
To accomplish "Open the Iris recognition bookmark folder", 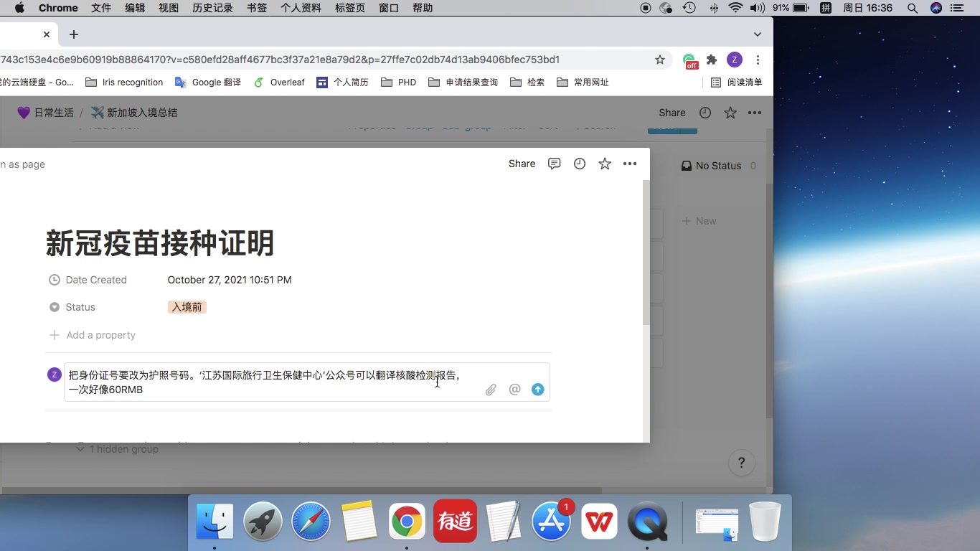I will (124, 83).
